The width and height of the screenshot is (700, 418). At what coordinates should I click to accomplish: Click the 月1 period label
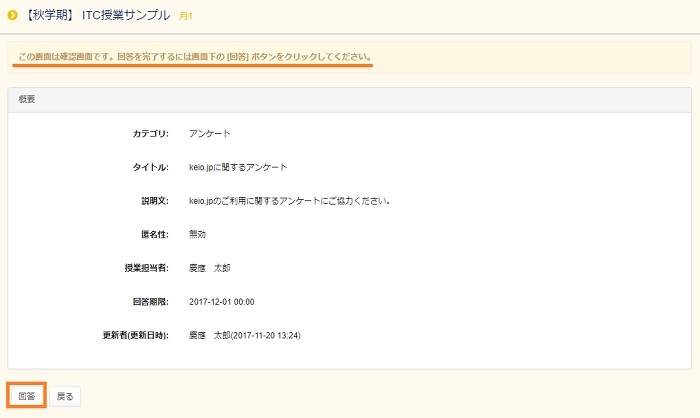186,16
